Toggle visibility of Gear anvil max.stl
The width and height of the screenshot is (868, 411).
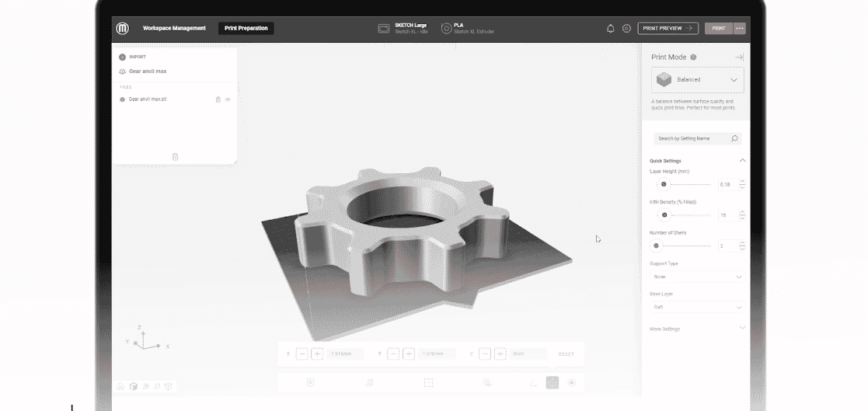point(228,99)
